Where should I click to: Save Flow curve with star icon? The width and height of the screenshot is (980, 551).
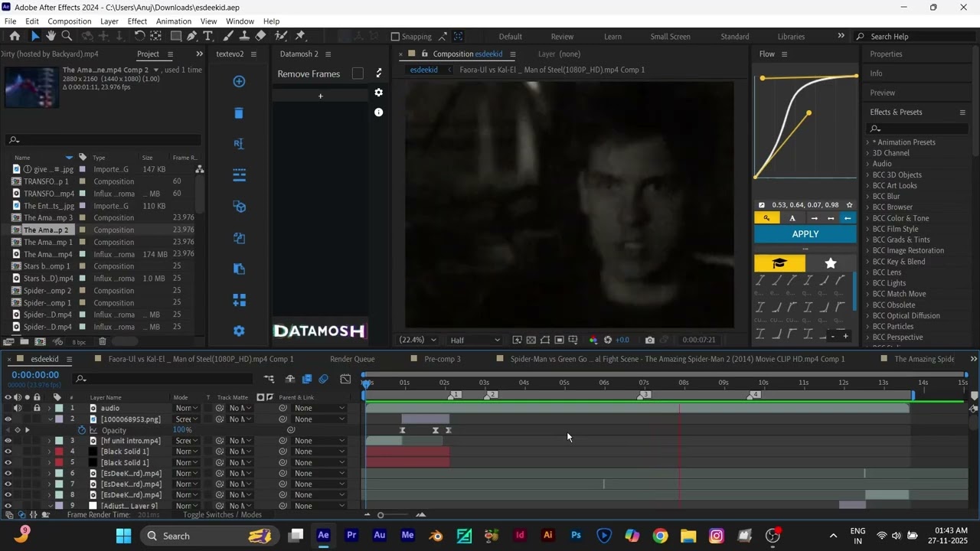[x=849, y=205]
